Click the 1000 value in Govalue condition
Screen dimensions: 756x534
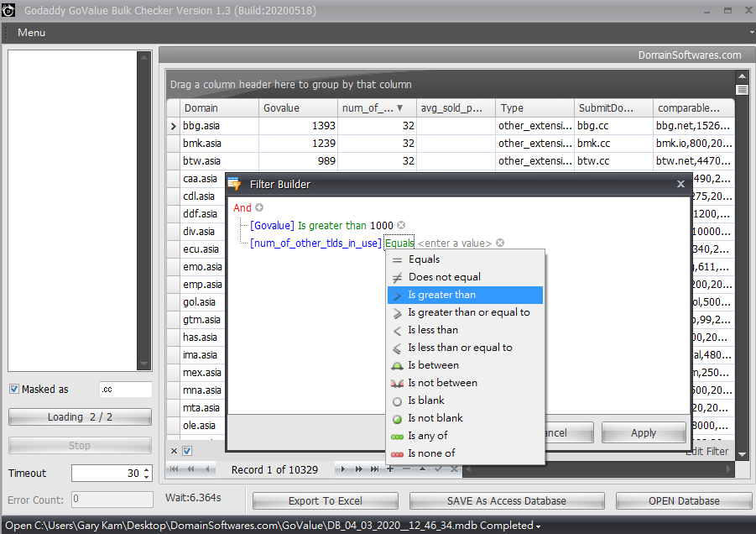click(x=382, y=225)
